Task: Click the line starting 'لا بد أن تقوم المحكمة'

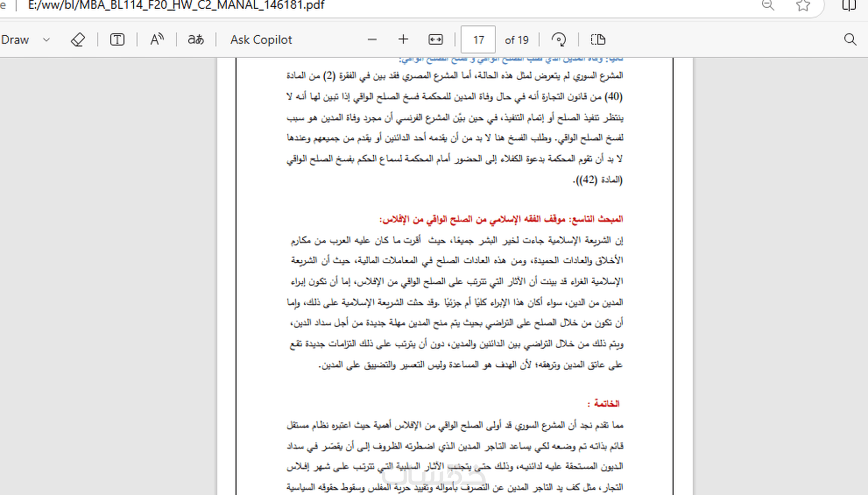Action: (454, 159)
